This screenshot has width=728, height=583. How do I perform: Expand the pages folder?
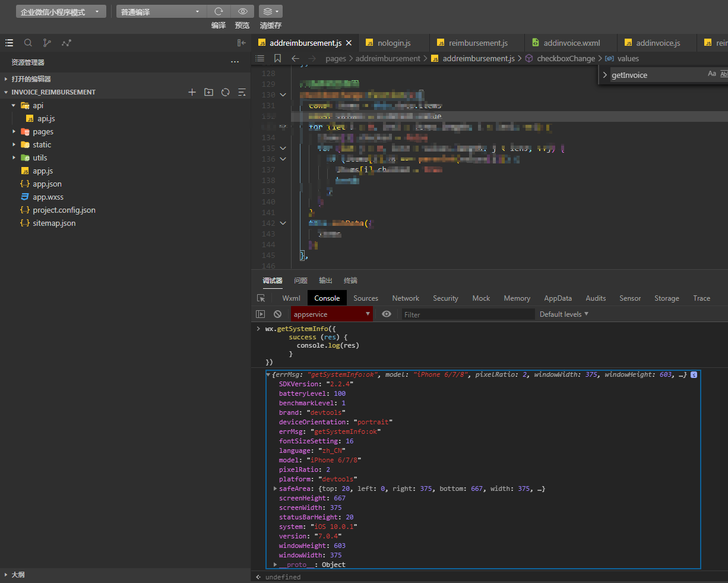pos(14,131)
